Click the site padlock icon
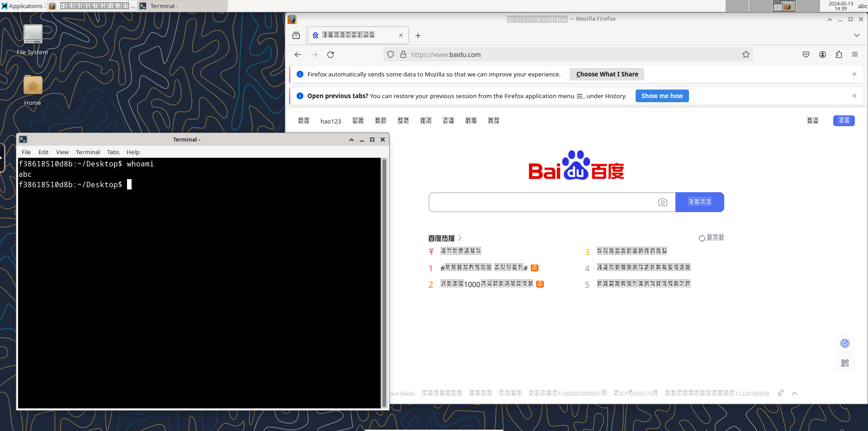 403,55
